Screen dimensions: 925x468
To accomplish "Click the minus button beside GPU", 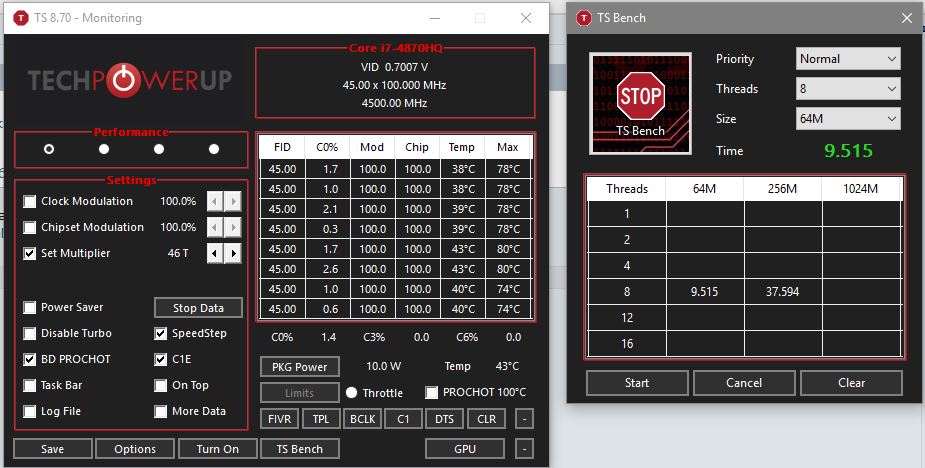I will pyautogui.click(x=524, y=449).
